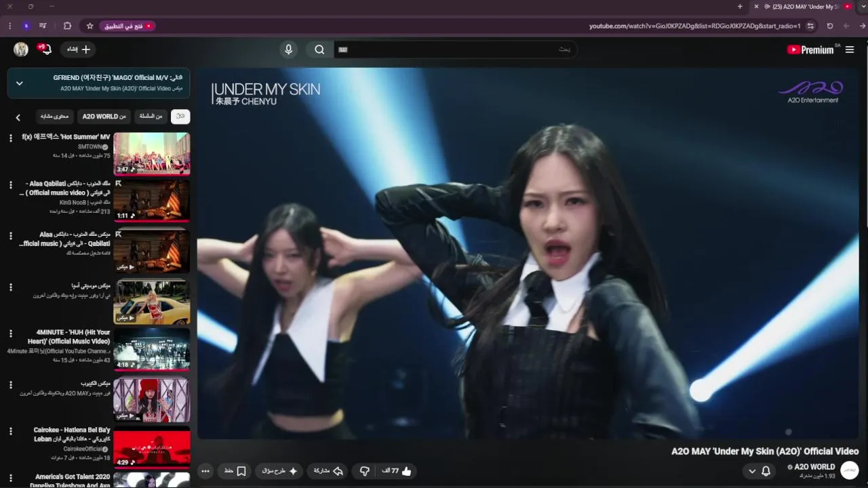Open the subscription bell notification dropdown
Viewport: 868px width, 488px height.
759,471
